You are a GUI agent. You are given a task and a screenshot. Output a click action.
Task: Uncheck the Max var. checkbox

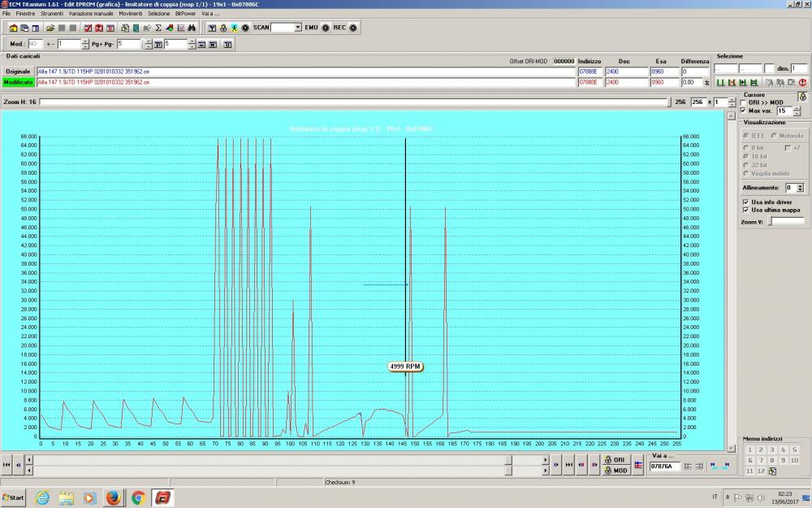pos(744,111)
